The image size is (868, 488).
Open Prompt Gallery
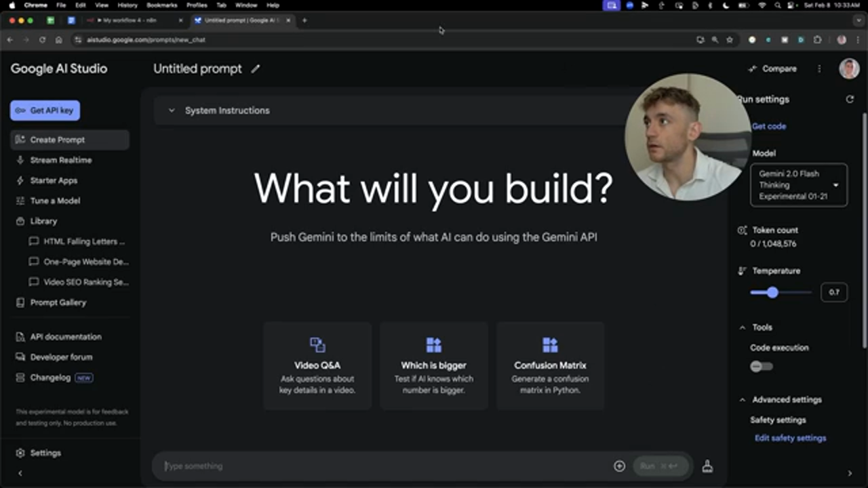(58, 302)
